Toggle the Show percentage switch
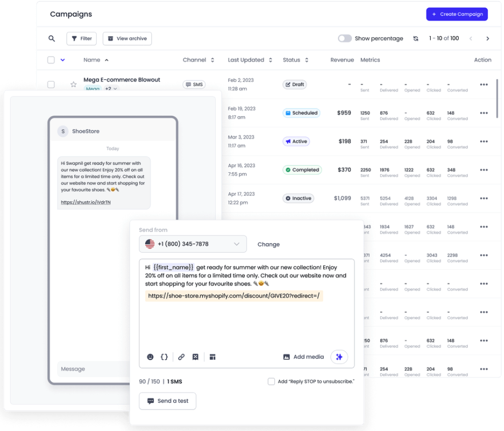Image resolution: width=504 pixels, height=431 pixels. (x=345, y=39)
